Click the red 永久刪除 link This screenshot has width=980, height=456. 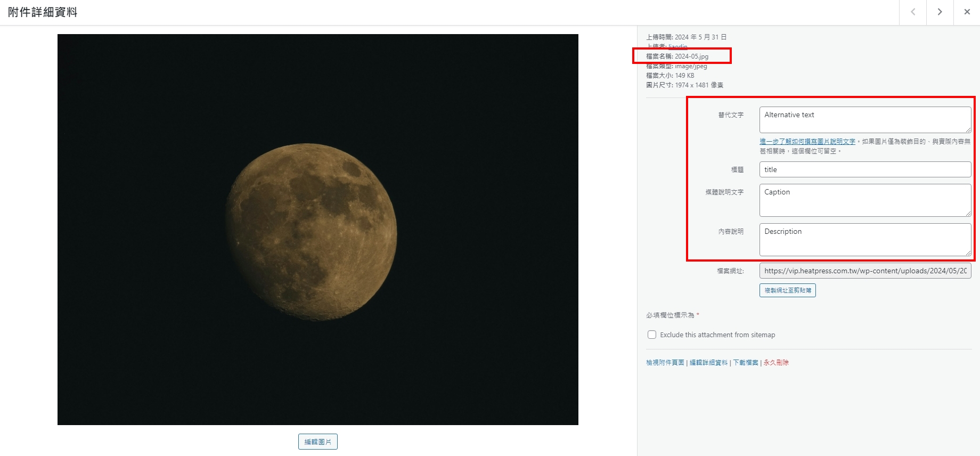[x=776, y=363]
